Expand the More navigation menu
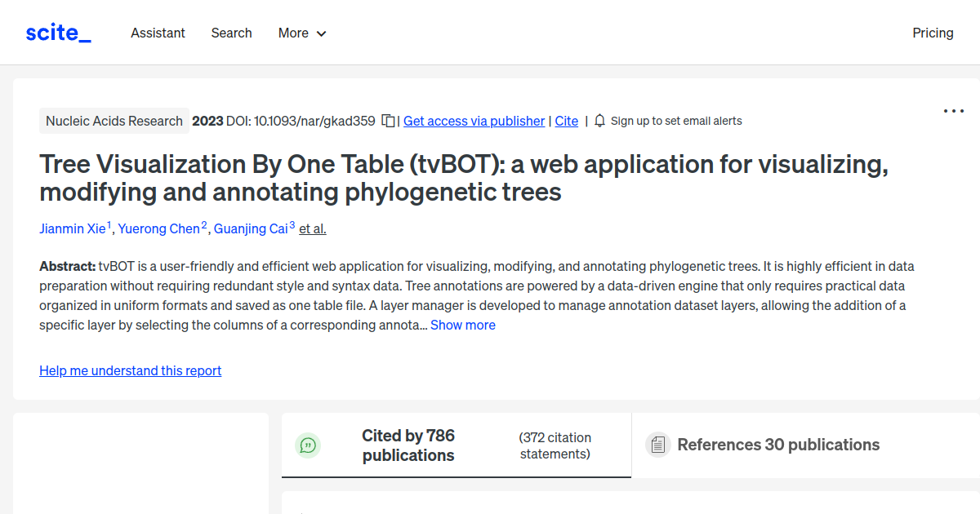The width and height of the screenshot is (980, 514). [x=301, y=33]
